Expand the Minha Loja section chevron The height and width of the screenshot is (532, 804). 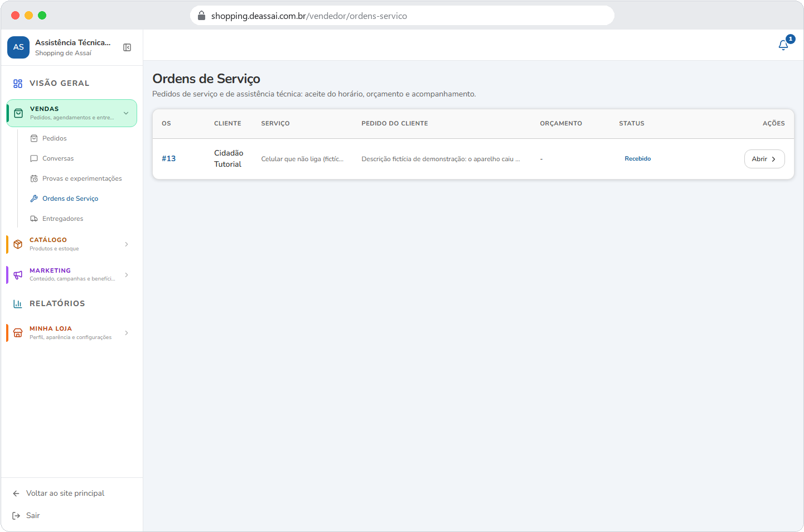[127, 333]
